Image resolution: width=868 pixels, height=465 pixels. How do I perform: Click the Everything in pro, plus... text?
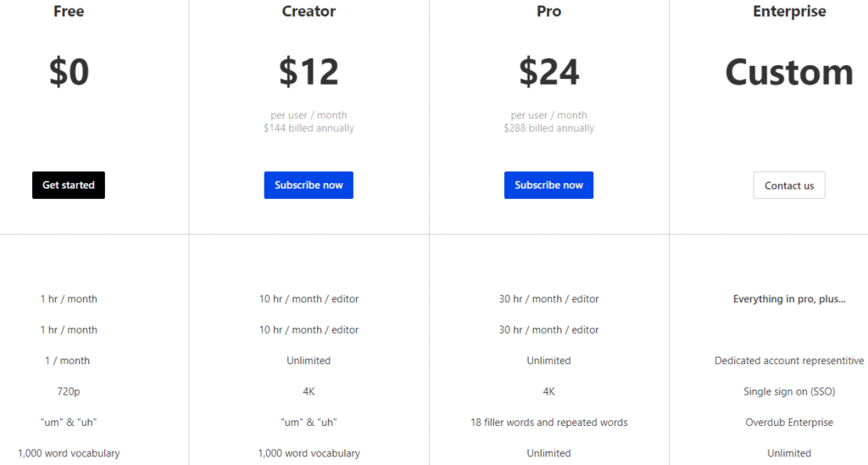(x=789, y=299)
